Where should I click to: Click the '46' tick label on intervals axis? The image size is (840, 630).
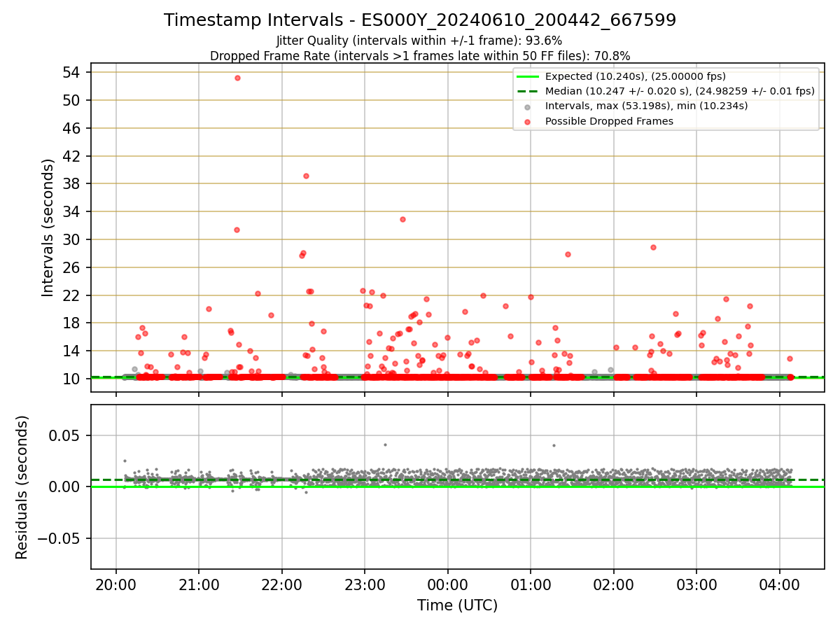point(73,128)
